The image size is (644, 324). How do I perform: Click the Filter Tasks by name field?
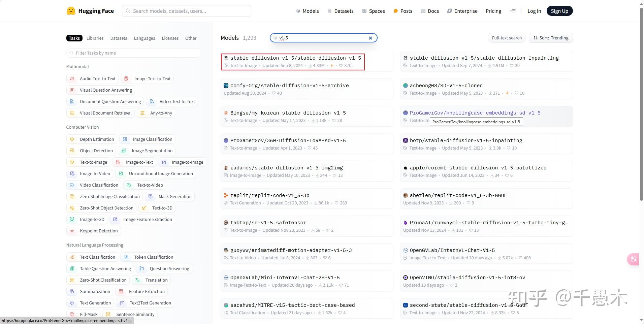pos(134,53)
